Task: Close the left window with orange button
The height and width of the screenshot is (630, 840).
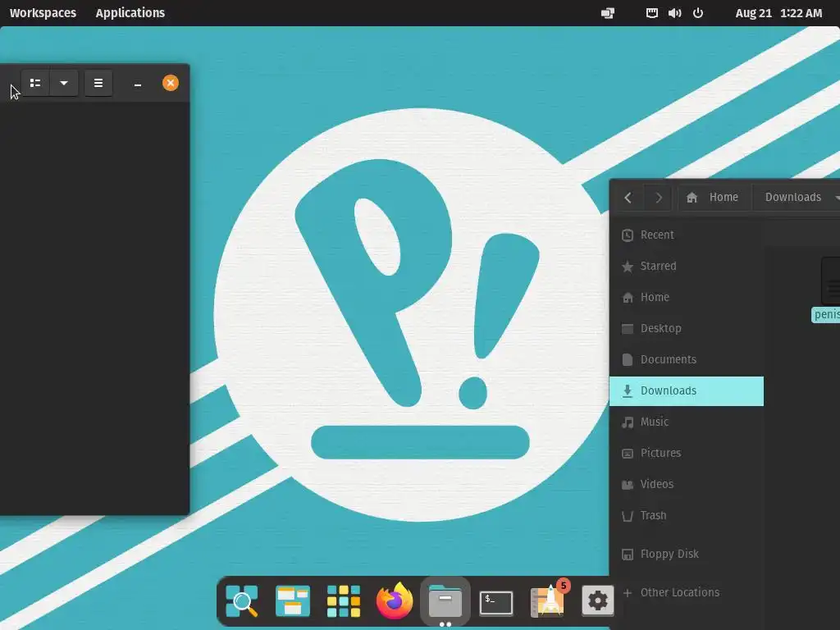Action: 171,83
